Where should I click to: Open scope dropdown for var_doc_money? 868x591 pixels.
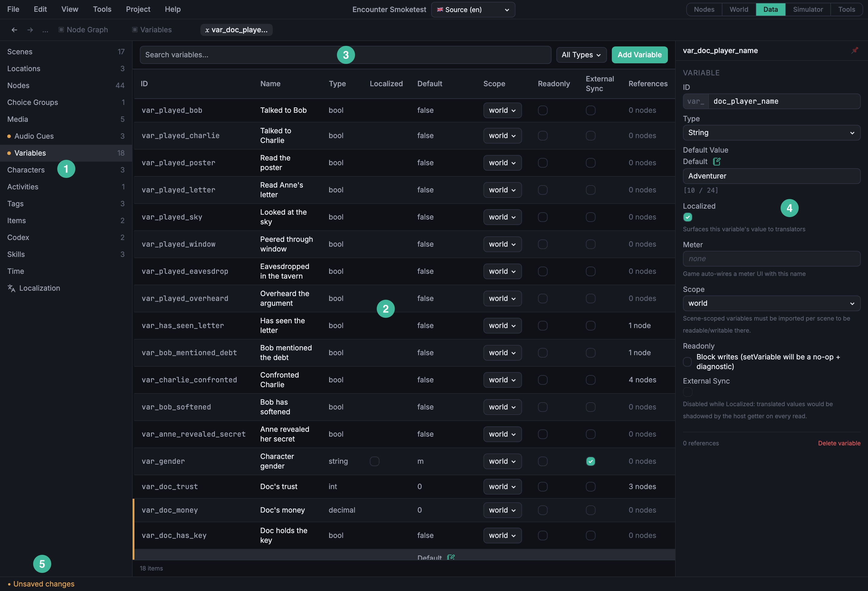[x=502, y=510]
